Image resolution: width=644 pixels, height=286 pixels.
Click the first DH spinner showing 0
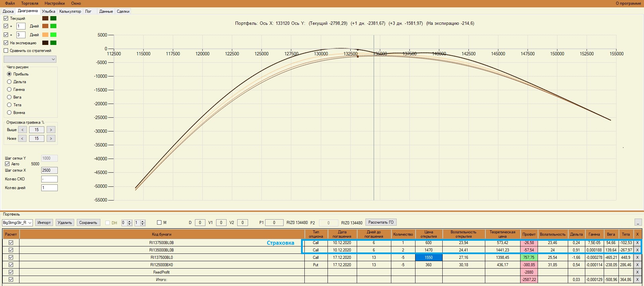127,223
